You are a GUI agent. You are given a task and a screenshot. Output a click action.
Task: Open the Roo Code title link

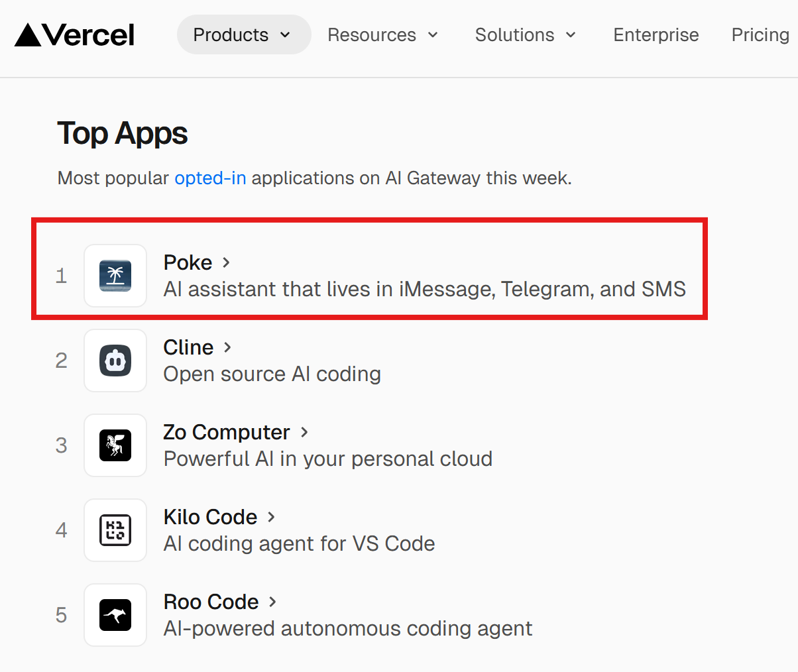211,602
